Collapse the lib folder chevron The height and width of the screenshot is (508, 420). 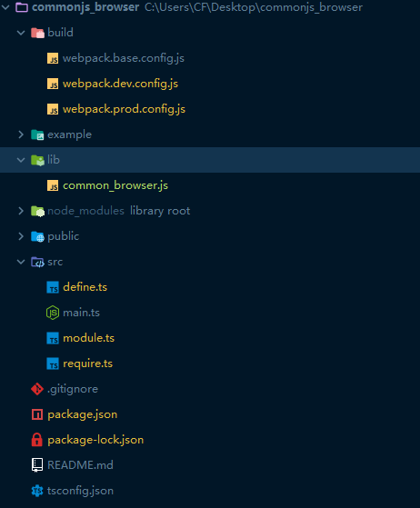[21, 160]
